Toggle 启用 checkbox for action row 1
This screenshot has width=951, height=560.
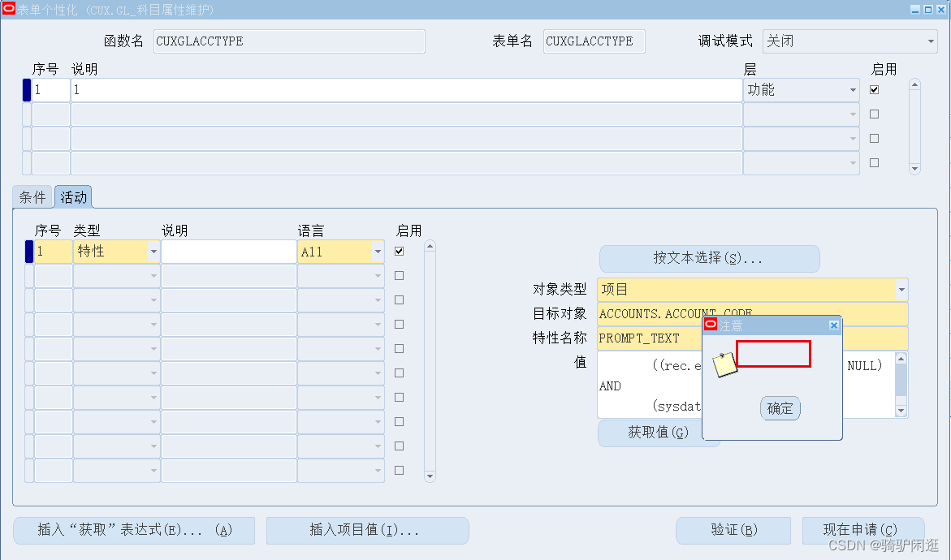[x=399, y=251]
